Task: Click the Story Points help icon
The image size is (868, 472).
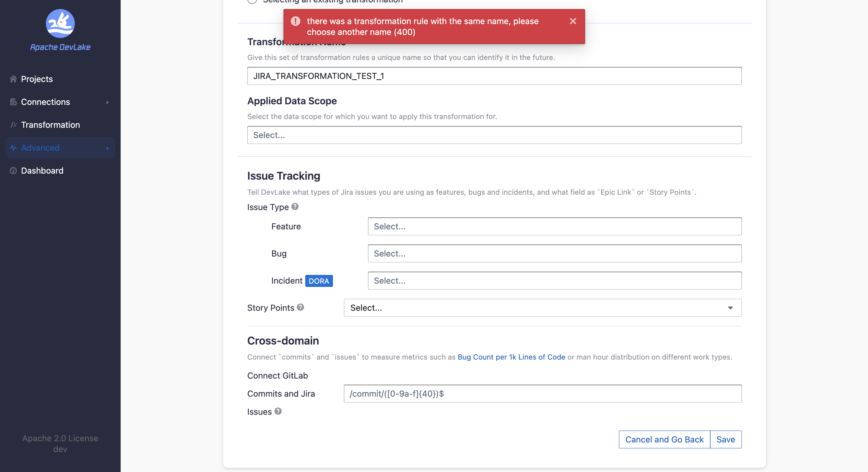Action: coord(300,307)
